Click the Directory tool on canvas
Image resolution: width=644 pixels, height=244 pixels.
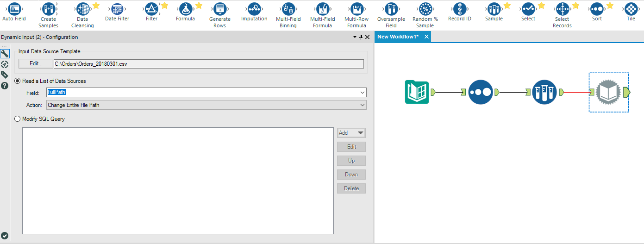coord(417,92)
